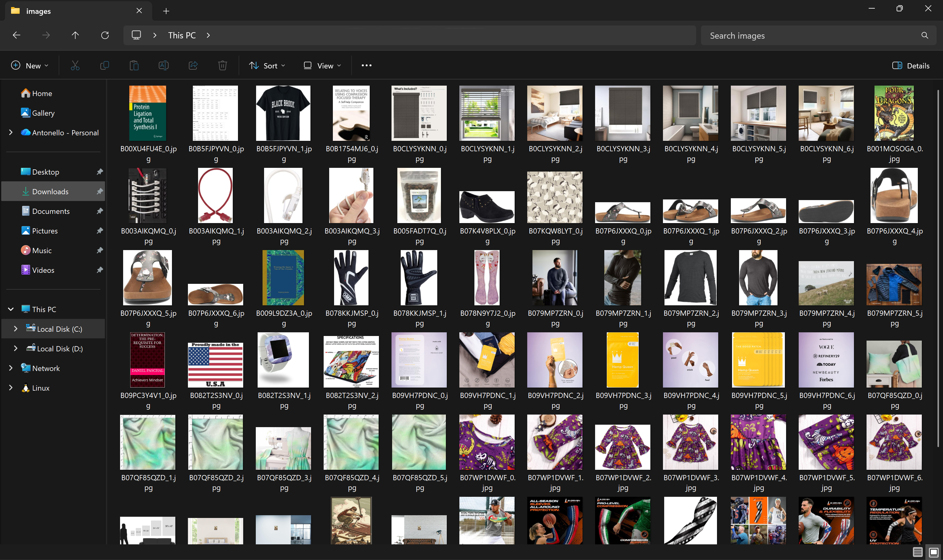Open the Share icon in the toolbar

pos(193,65)
